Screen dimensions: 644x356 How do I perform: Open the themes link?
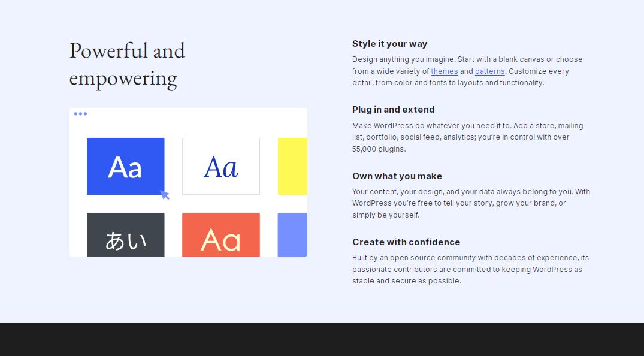pyautogui.click(x=444, y=71)
